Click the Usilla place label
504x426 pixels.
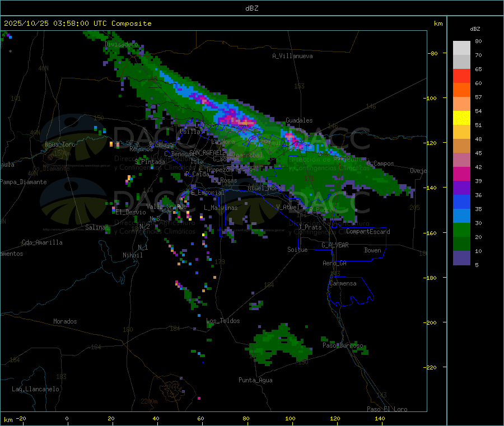click(190, 132)
